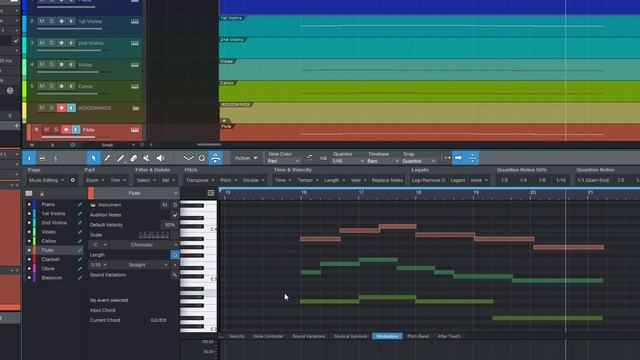640x360 pixels.
Task: Open the Chromatic scale dropdown
Action: click(x=144, y=245)
